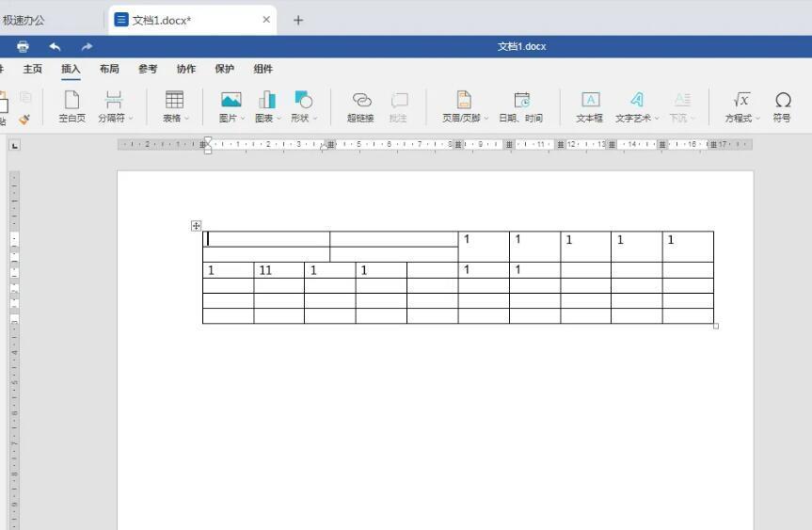Open the 参考 ribbon tab
This screenshot has width=812, height=530.
click(x=148, y=69)
